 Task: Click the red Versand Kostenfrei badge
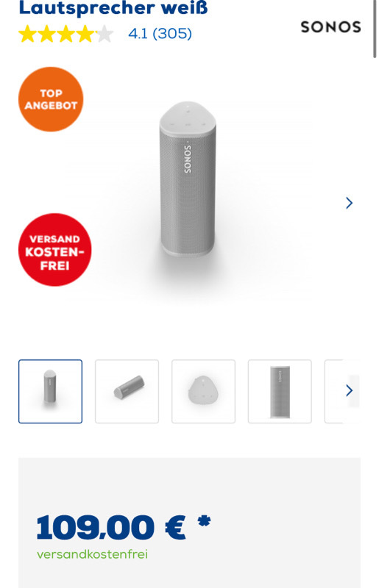[x=55, y=250]
